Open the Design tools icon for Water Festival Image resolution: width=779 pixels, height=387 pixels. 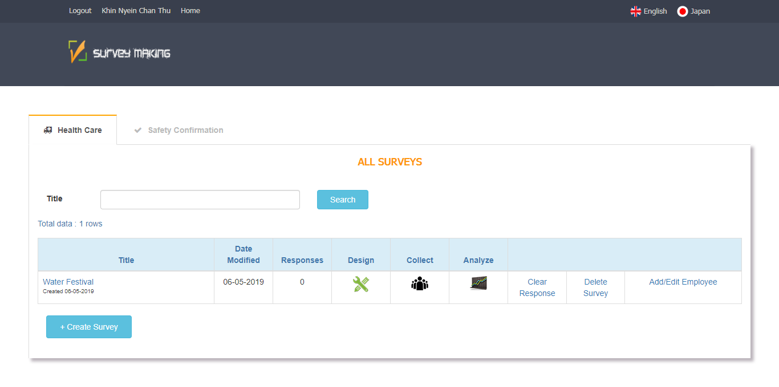click(361, 284)
